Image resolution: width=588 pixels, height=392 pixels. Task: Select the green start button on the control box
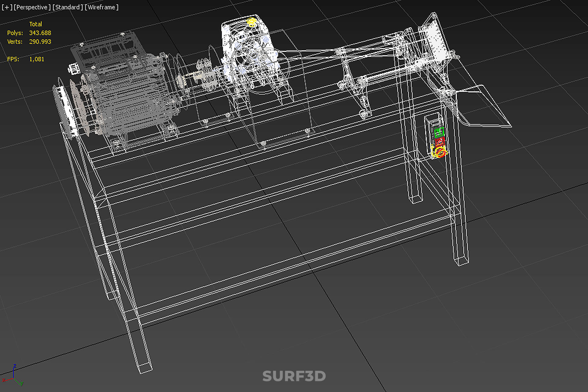coord(439,132)
